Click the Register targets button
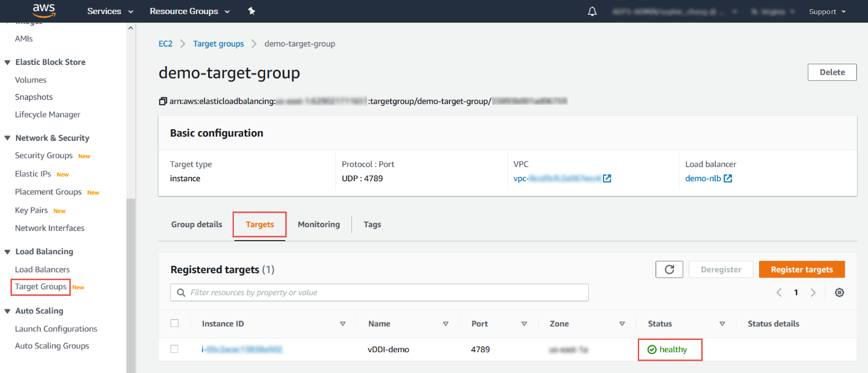Viewport: 868px width, 373px height. point(801,269)
